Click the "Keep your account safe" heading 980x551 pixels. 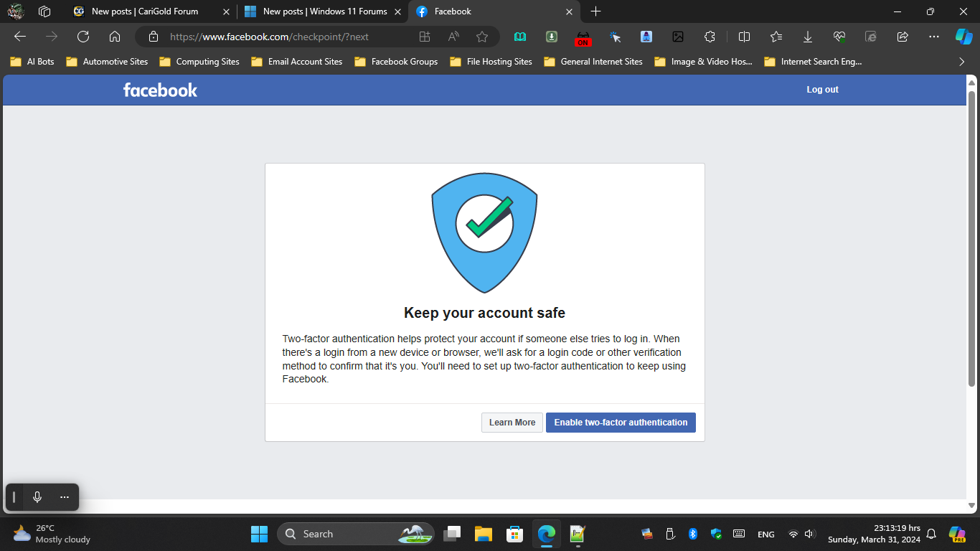point(485,313)
